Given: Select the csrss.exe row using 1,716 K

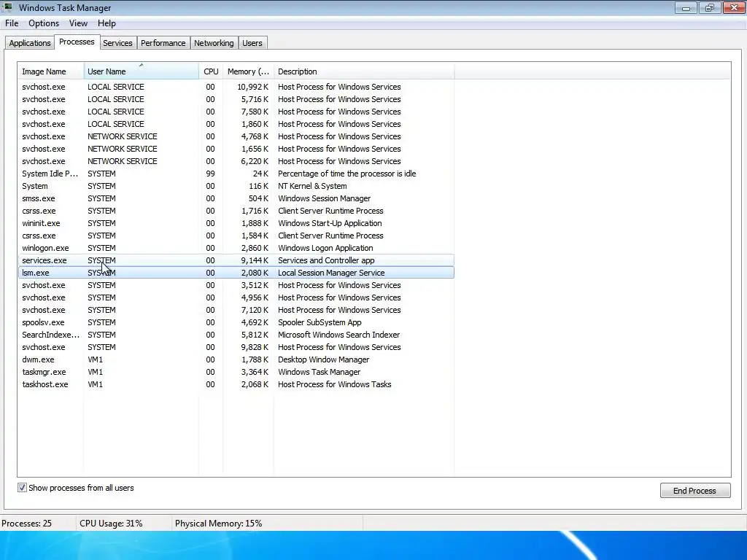Looking at the screenshot, I should [x=236, y=211].
